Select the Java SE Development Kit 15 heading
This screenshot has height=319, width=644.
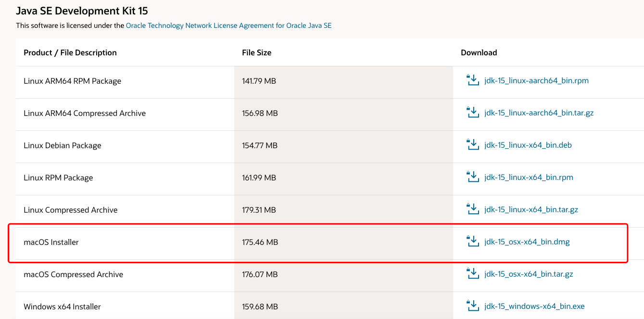[82, 10]
